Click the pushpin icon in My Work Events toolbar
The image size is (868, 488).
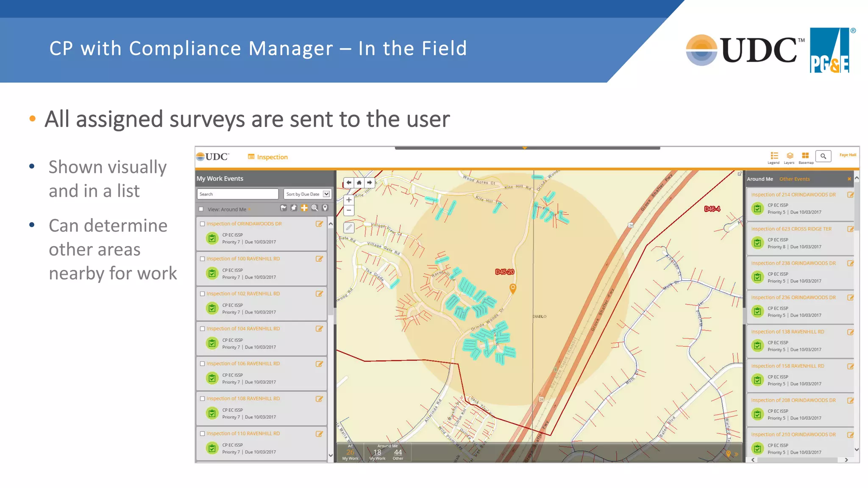[x=294, y=208]
